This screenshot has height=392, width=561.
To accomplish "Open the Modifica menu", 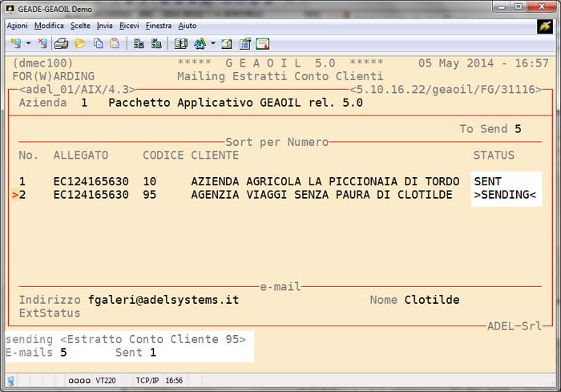I will [49, 26].
